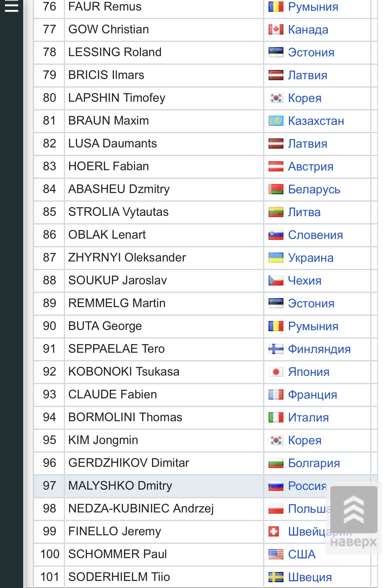Click the наверх button label
Viewport: 383px width, 588px height.
(x=353, y=542)
